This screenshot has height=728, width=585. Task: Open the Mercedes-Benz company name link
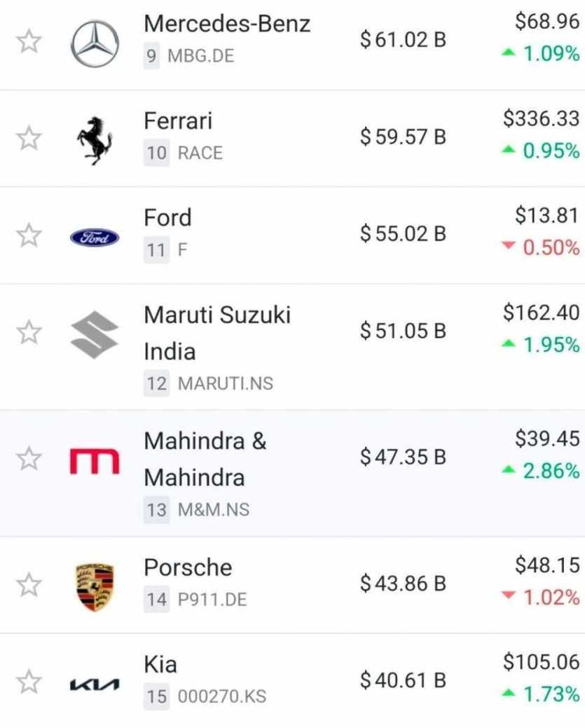point(227,24)
